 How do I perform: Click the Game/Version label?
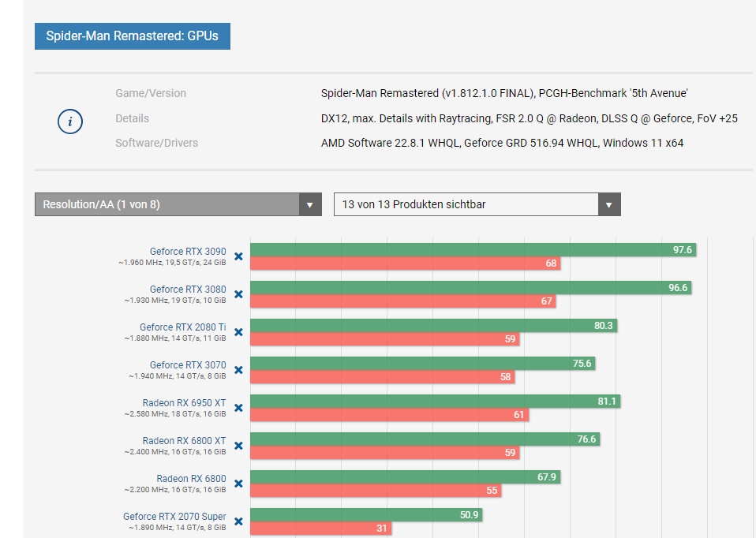151,94
